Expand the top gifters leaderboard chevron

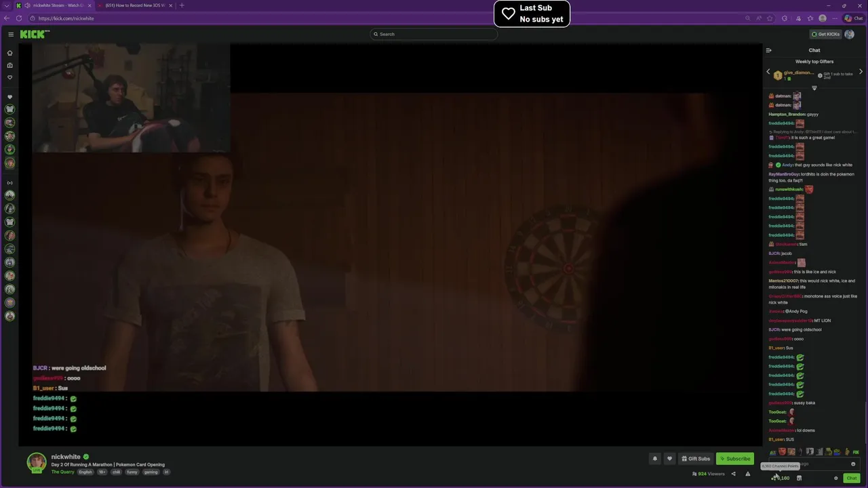pos(814,88)
